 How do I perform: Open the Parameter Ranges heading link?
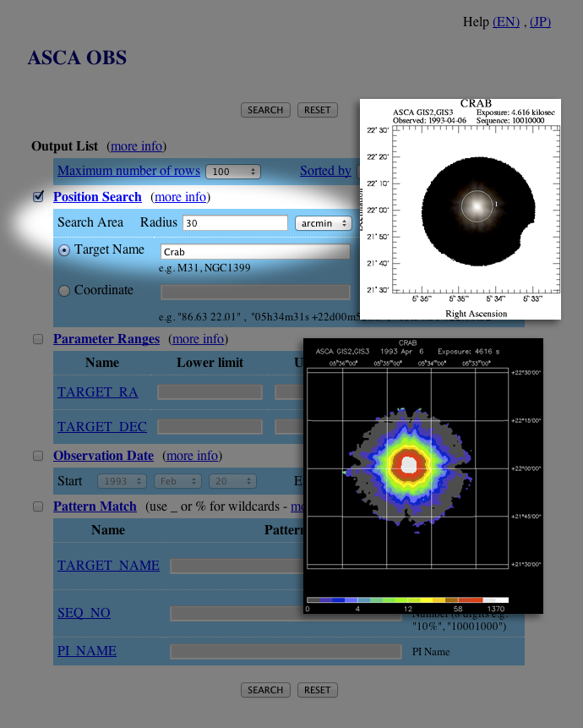(106, 339)
